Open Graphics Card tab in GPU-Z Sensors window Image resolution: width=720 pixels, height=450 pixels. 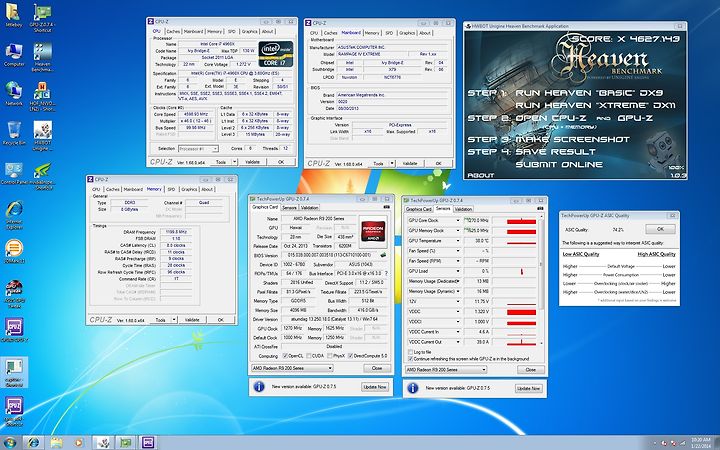[419, 209]
